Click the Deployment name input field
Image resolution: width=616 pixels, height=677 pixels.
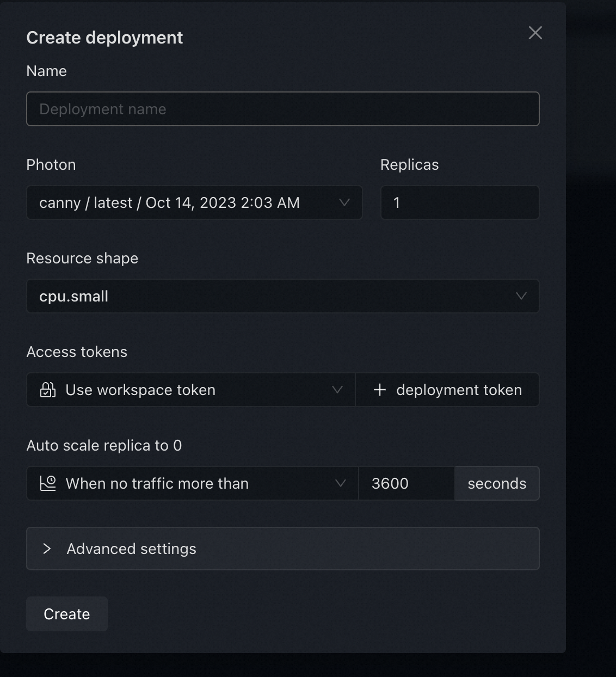[x=282, y=109]
